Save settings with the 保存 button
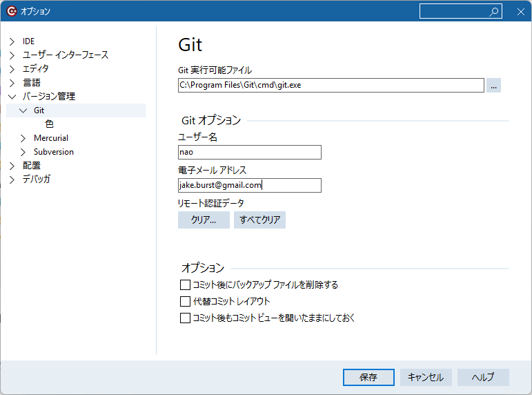 (x=368, y=377)
